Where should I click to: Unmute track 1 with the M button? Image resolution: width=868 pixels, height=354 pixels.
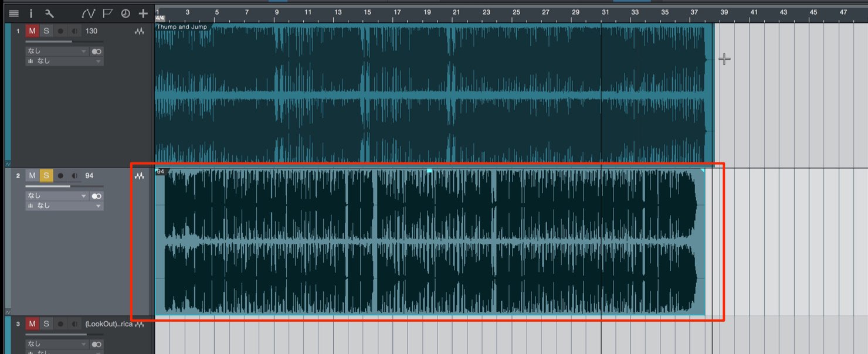tap(32, 31)
